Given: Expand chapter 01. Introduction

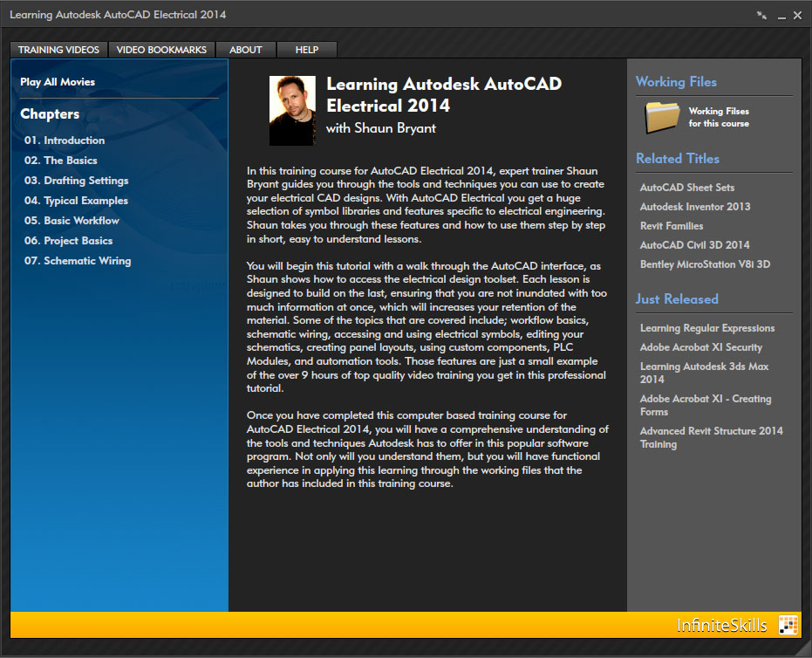Looking at the screenshot, I should (x=65, y=141).
